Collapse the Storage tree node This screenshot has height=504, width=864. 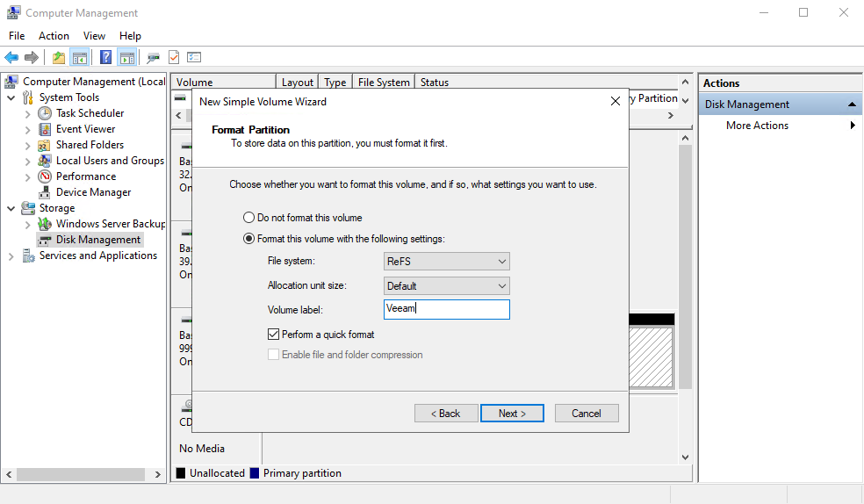pyautogui.click(x=11, y=208)
